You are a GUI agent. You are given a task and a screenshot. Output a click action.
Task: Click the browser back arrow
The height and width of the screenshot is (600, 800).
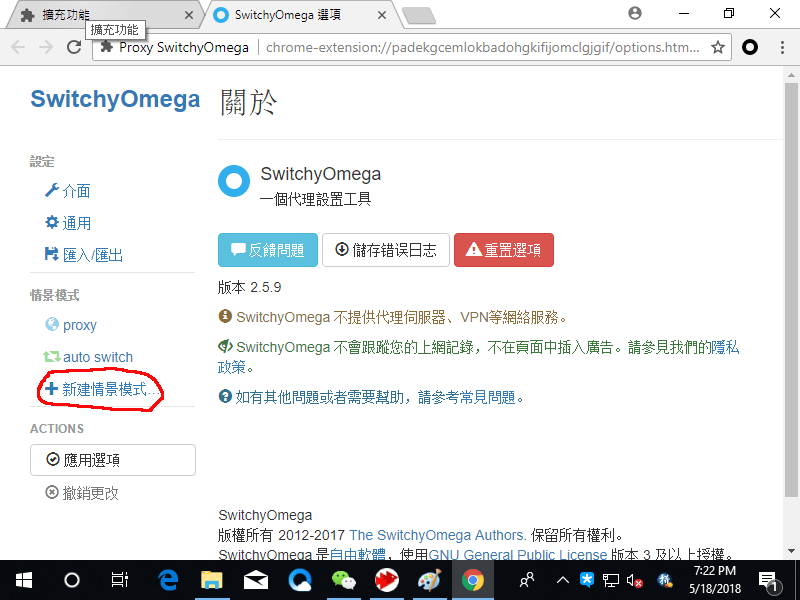point(18,47)
